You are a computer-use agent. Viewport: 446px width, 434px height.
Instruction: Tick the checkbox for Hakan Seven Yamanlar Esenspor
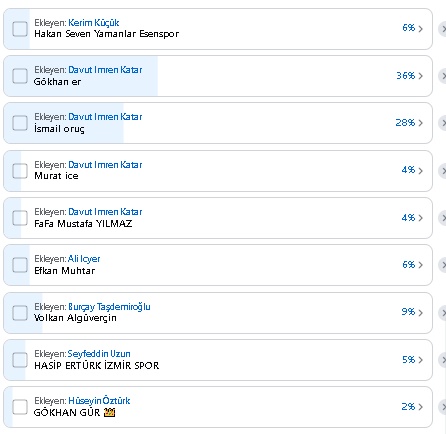click(x=20, y=29)
